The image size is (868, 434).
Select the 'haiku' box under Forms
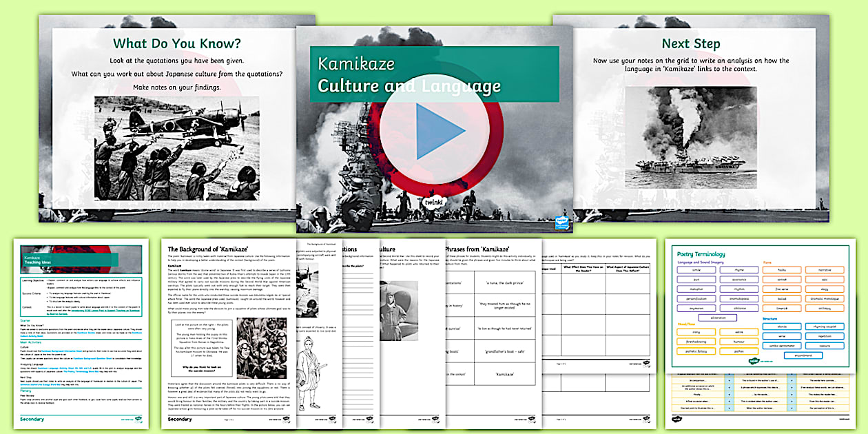781,269
